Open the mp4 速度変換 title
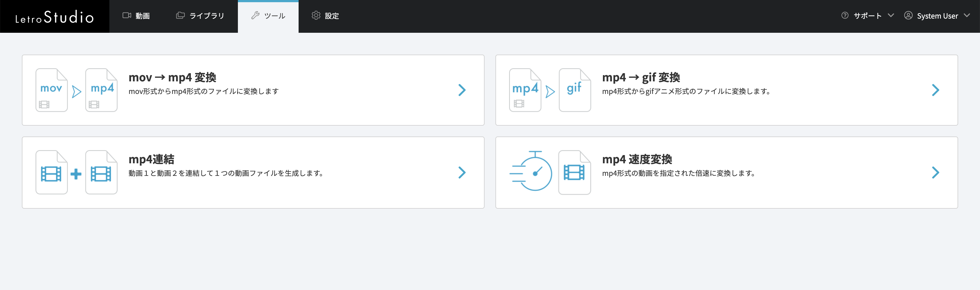 click(x=637, y=160)
